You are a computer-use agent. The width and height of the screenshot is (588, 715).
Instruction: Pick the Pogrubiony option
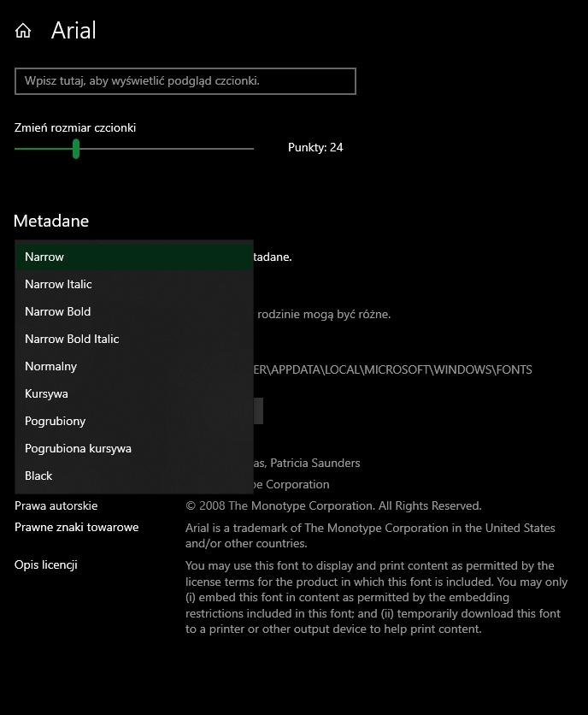55,421
